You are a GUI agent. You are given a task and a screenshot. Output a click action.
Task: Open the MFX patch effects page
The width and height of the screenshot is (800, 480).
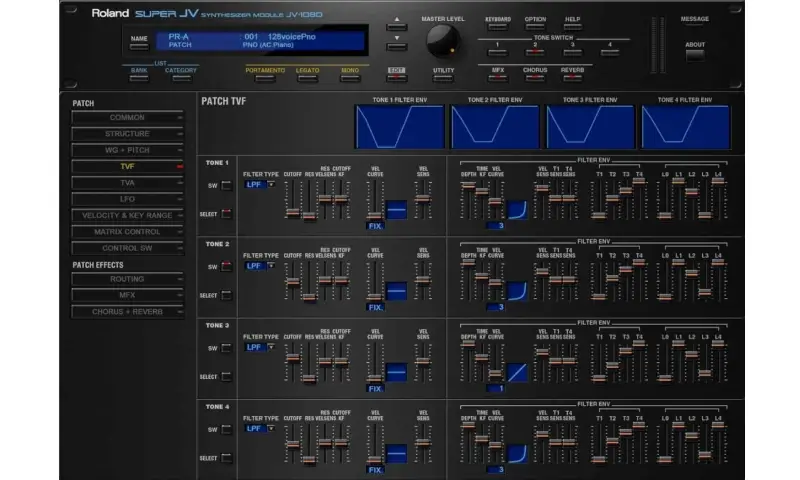tap(127, 295)
